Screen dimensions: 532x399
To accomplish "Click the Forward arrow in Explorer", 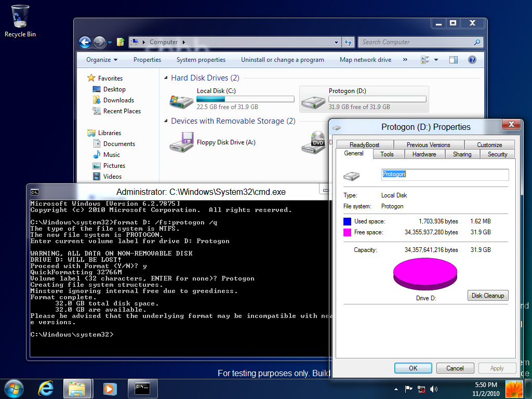I will (99, 43).
